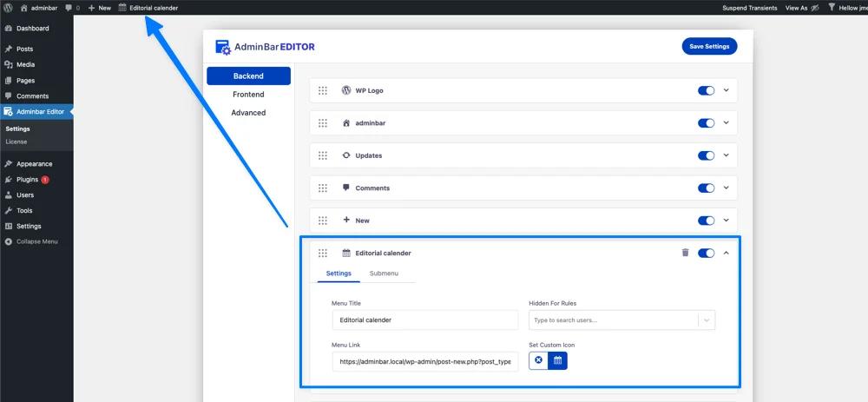Collapse the Editorial calender row
This screenshot has height=402, width=868.
click(x=727, y=253)
